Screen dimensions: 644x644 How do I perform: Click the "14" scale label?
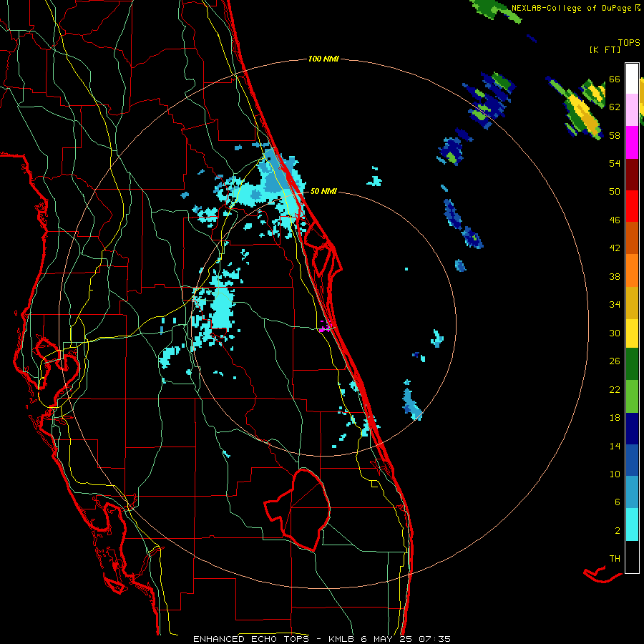click(615, 446)
